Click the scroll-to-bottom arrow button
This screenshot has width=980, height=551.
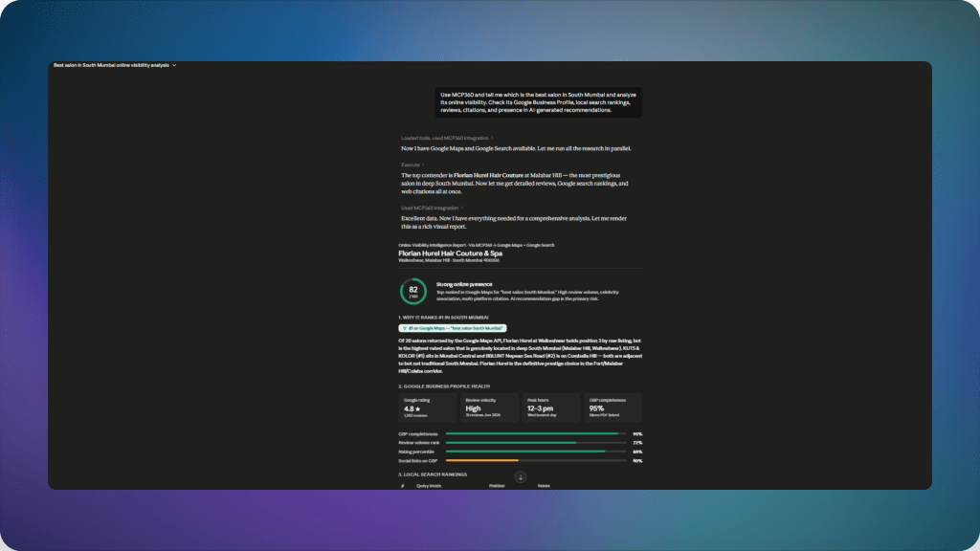click(520, 477)
